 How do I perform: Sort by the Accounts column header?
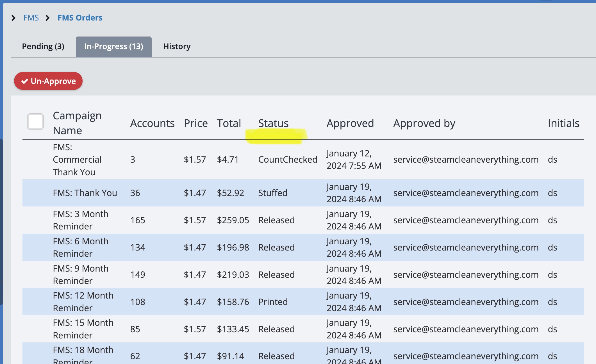point(152,123)
